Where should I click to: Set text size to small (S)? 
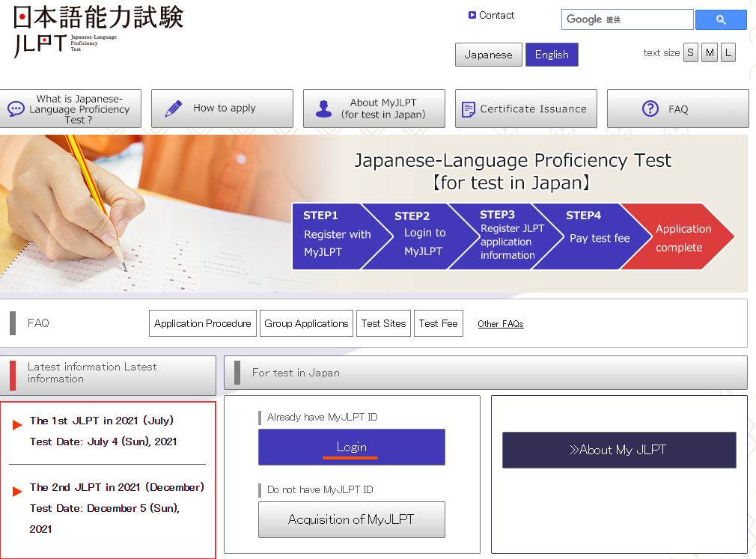coord(690,52)
